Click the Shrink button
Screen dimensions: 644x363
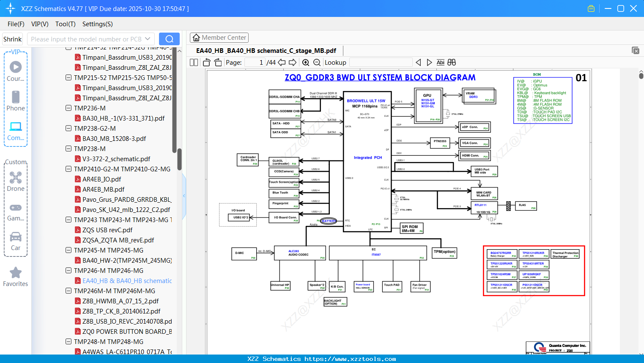pos(13,39)
